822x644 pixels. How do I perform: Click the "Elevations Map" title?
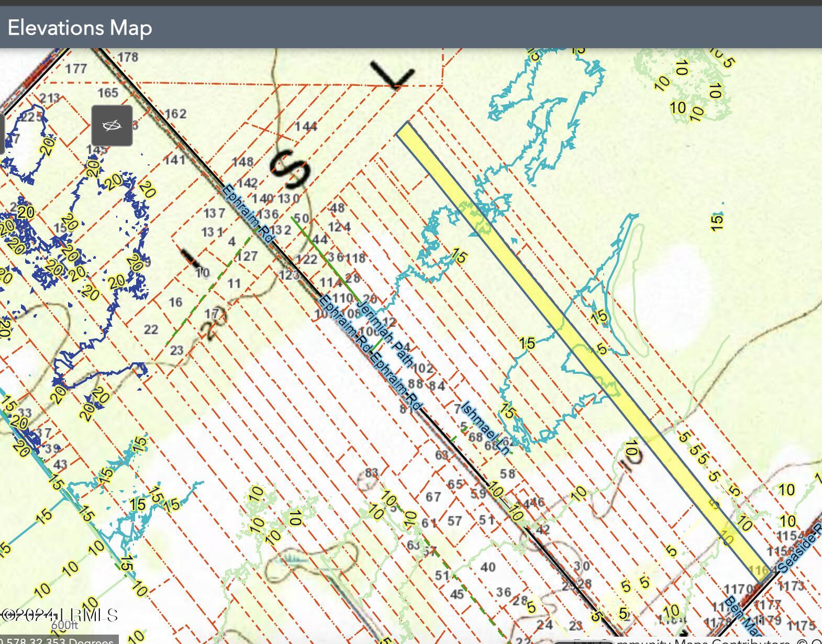pos(80,27)
